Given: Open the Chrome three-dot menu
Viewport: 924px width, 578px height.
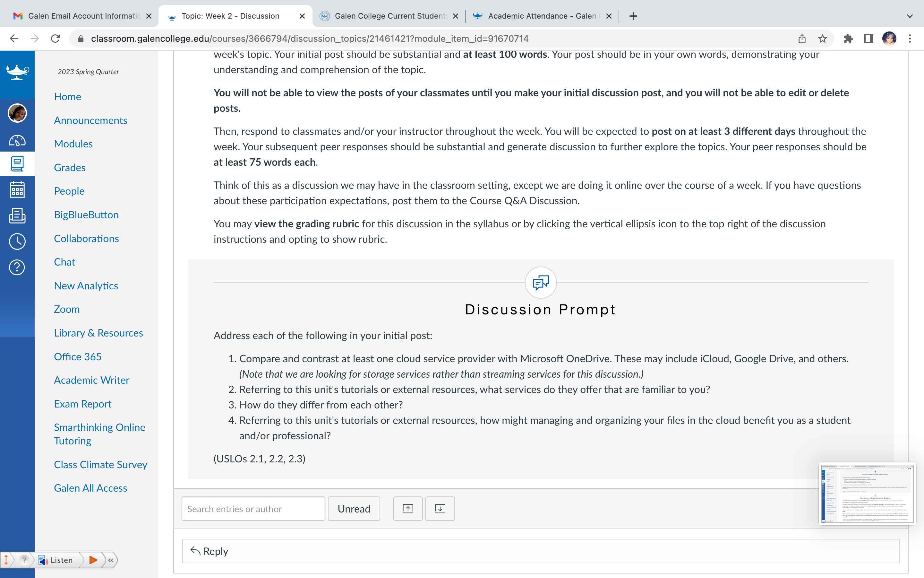Looking at the screenshot, I should tap(910, 39).
